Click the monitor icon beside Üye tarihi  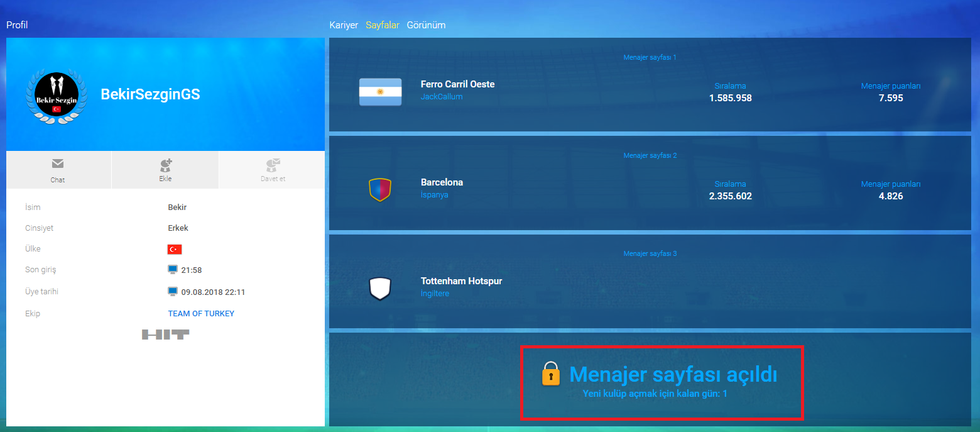click(173, 291)
